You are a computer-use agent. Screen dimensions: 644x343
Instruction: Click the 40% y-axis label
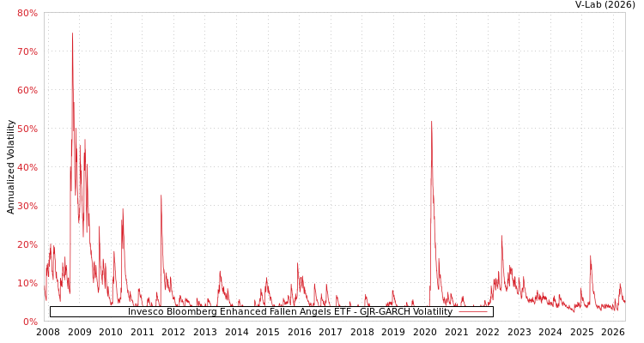pyautogui.click(x=27, y=167)
